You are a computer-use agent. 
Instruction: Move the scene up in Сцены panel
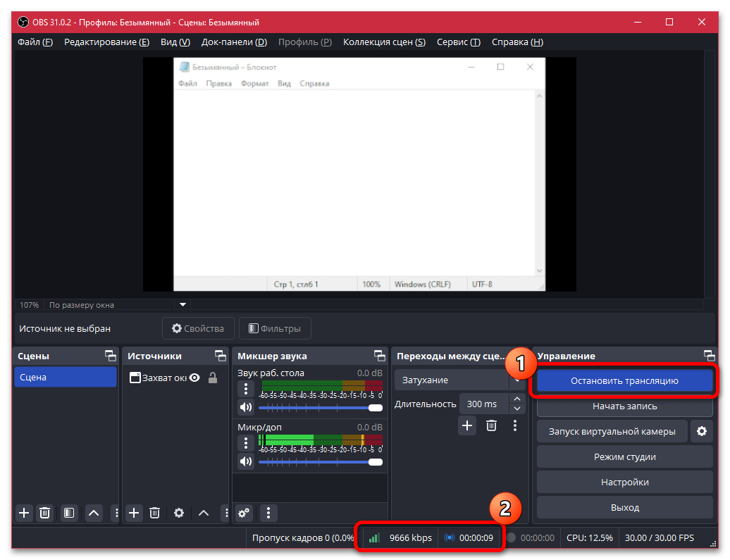coord(94,513)
